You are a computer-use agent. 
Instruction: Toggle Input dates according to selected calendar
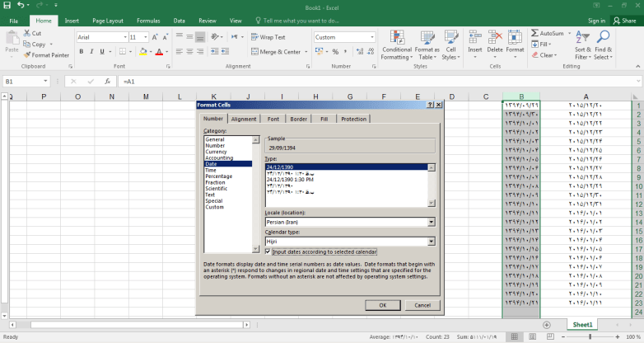click(268, 251)
